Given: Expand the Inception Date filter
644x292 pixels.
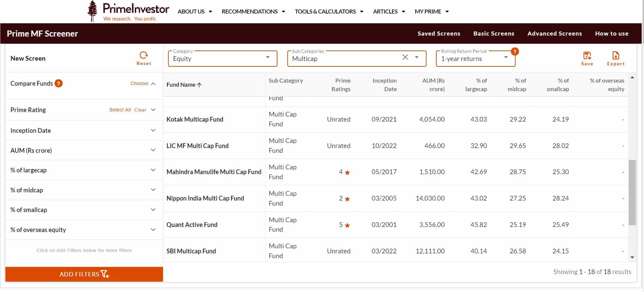Looking at the screenshot, I should [x=153, y=130].
